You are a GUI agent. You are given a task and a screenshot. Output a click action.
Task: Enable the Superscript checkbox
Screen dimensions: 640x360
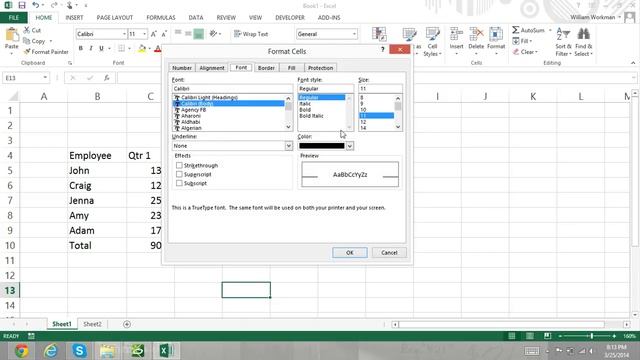coord(179,174)
